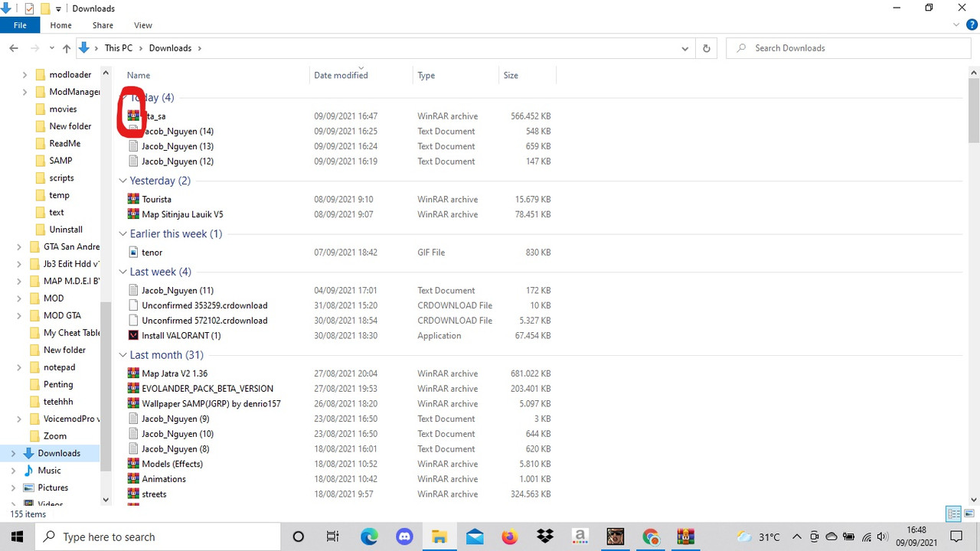Image resolution: width=980 pixels, height=551 pixels.
Task: Expand the Music tree node
Action: pyautogui.click(x=13, y=471)
